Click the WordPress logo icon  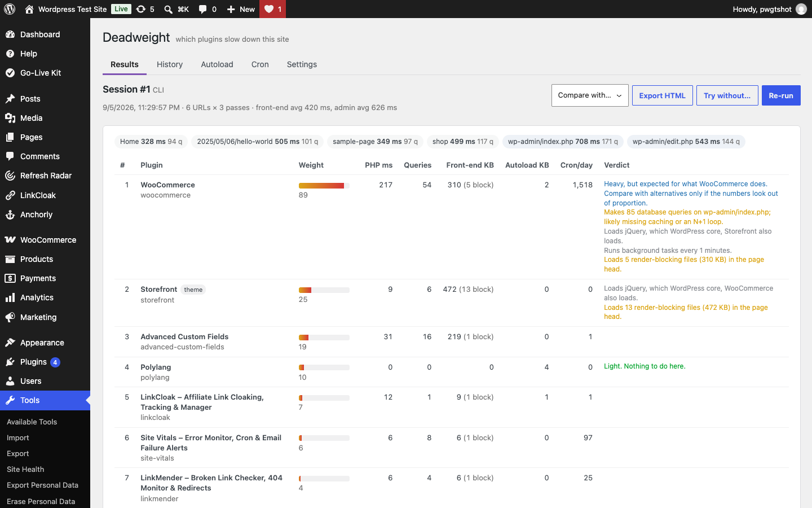click(10, 9)
